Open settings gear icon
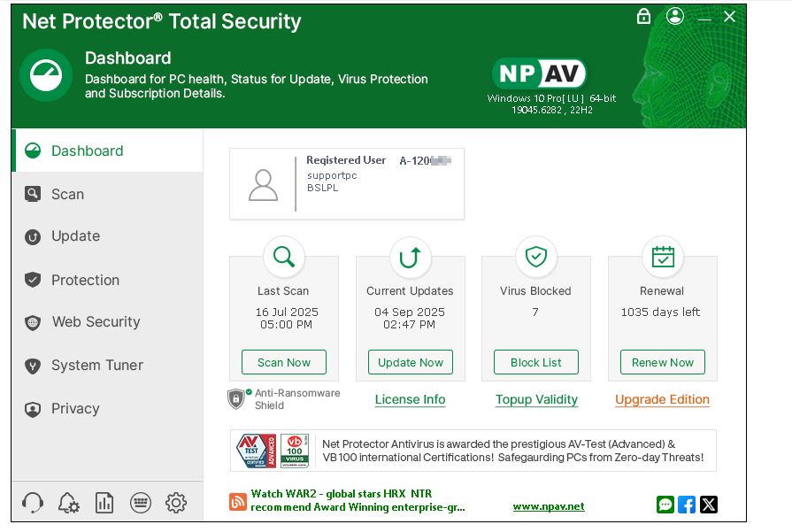792x532 pixels. click(x=176, y=503)
